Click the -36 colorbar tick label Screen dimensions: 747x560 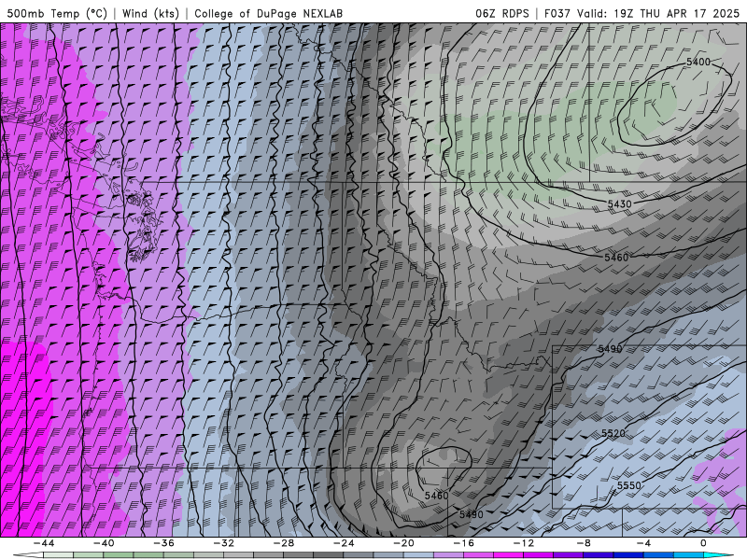click(x=163, y=543)
